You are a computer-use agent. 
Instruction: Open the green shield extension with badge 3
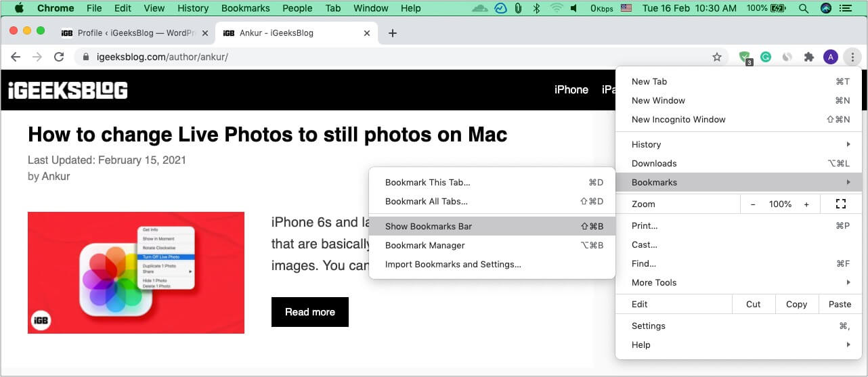(745, 58)
